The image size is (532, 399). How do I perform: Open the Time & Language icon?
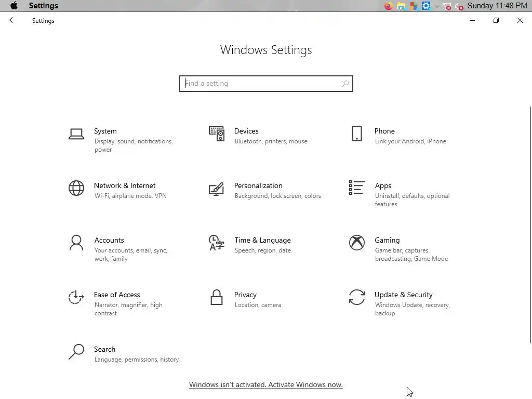pyautogui.click(x=217, y=243)
